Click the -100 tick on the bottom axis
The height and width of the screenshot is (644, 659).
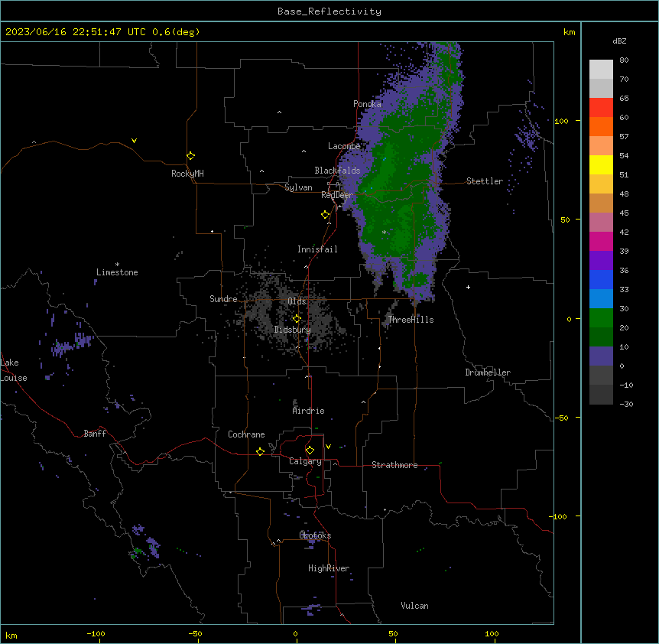[96, 633]
